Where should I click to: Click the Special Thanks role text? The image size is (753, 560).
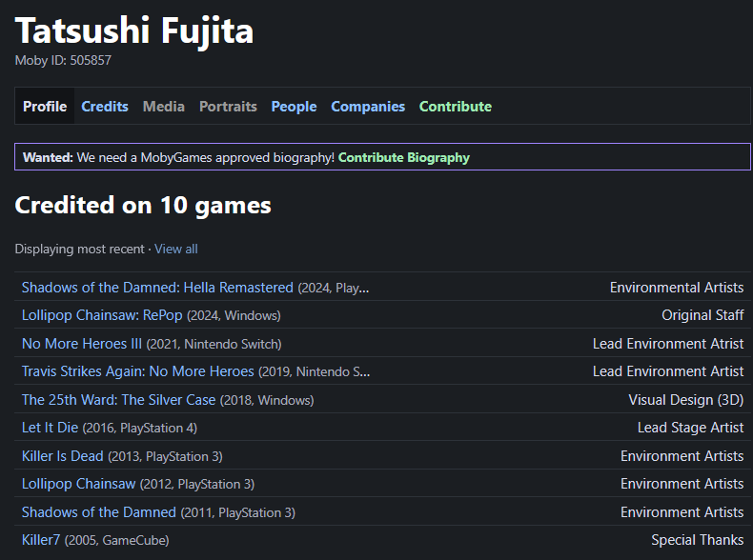pos(698,540)
